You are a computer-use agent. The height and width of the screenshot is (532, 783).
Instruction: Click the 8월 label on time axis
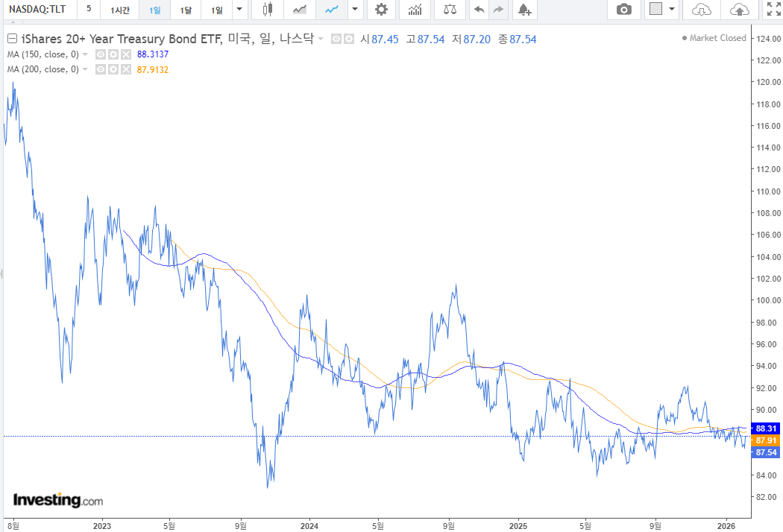pyautogui.click(x=13, y=526)
